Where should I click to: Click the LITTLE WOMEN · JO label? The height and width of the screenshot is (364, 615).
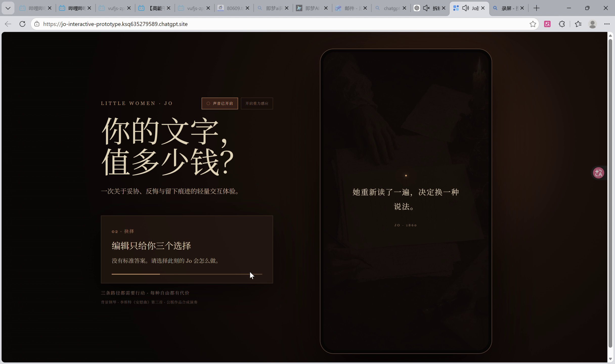tap(137, 103)
